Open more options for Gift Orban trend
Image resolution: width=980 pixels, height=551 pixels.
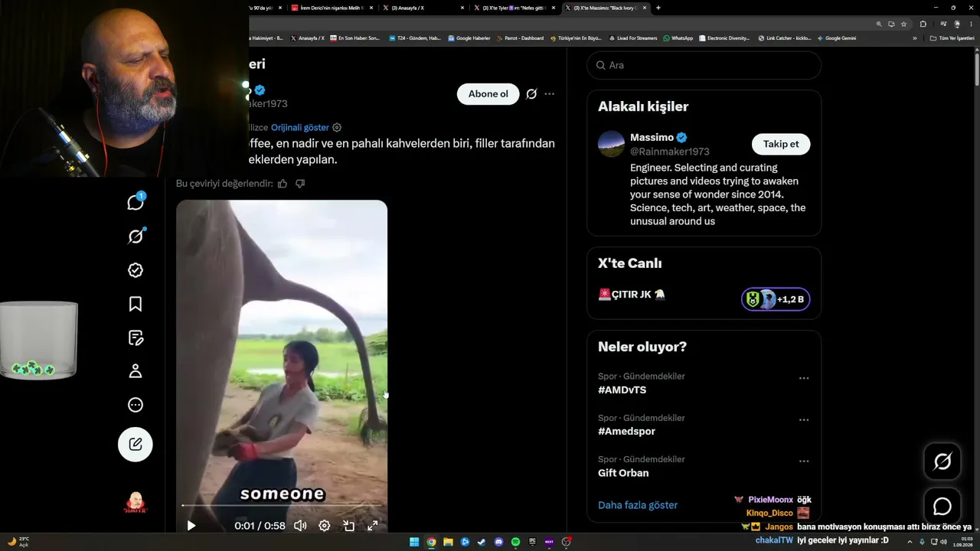804,461
